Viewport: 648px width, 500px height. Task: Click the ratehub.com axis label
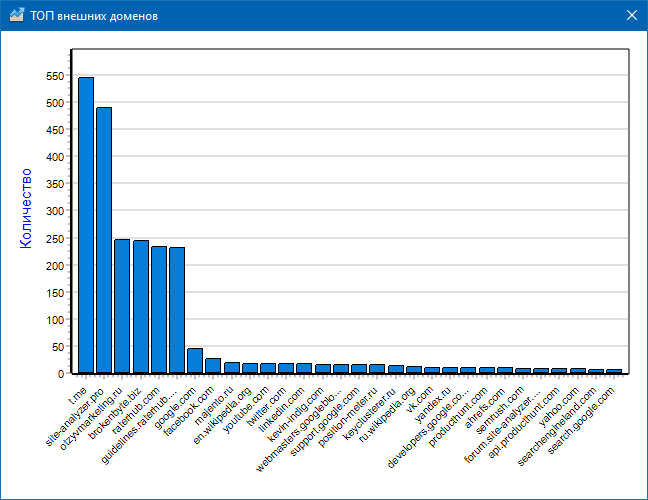pos(136,410)
